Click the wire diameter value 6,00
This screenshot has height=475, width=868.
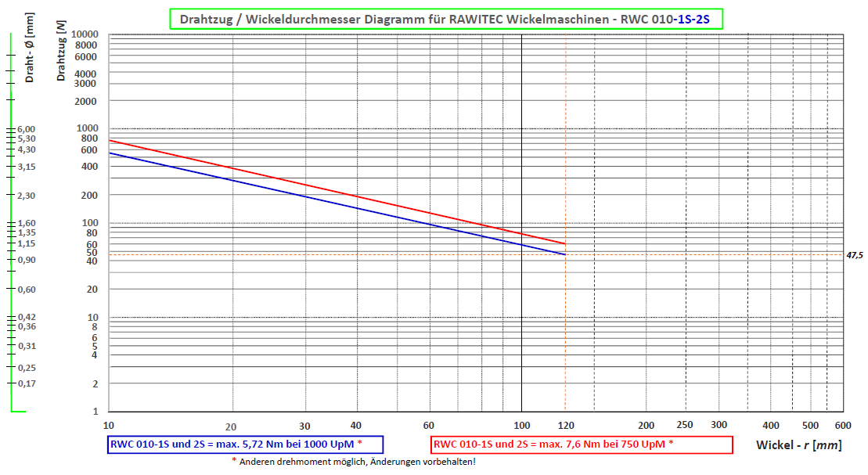click(26, 129)
